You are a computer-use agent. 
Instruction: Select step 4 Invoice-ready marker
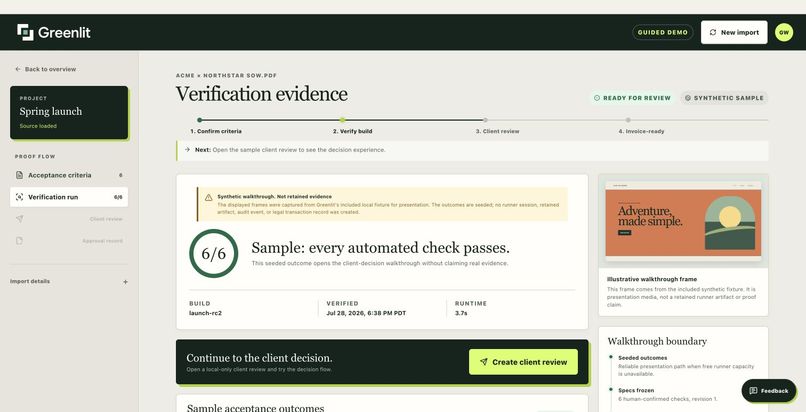(628, 120)
